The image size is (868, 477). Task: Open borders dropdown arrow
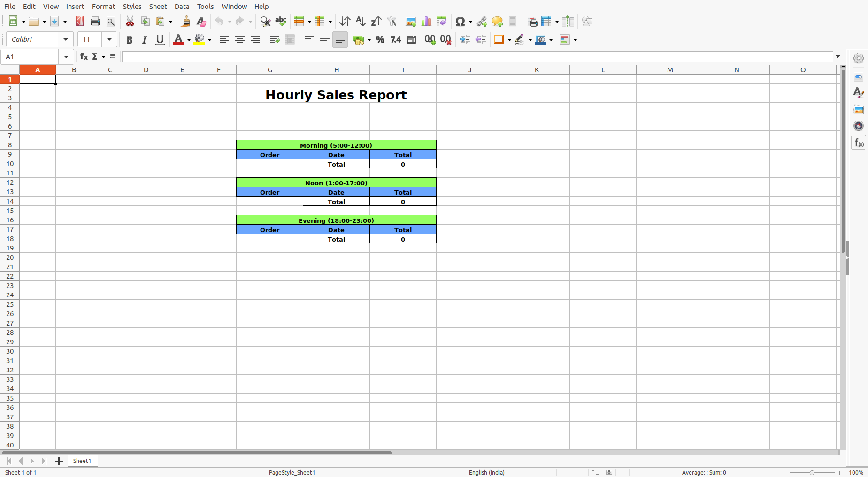click(x=509, y=40)
